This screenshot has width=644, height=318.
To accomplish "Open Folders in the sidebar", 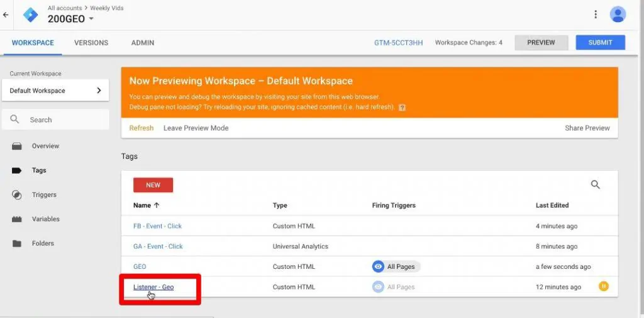I will tap(43, 243).
